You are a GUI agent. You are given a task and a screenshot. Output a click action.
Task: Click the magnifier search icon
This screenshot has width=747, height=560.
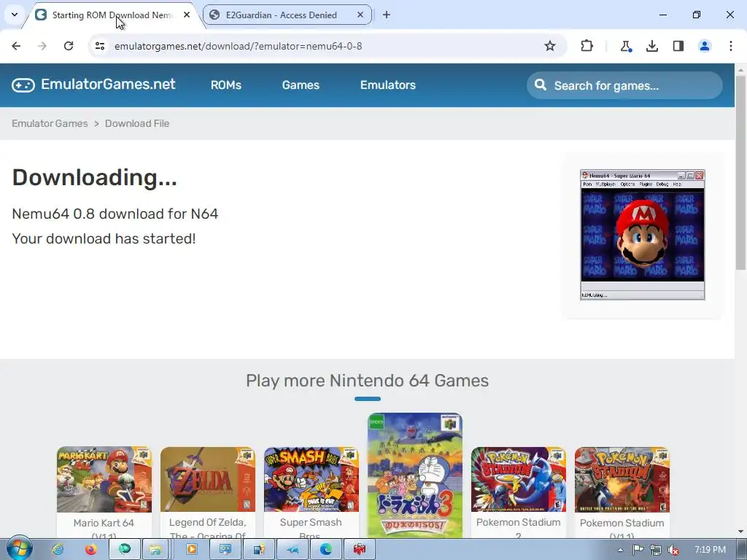(x=541, y=85)
